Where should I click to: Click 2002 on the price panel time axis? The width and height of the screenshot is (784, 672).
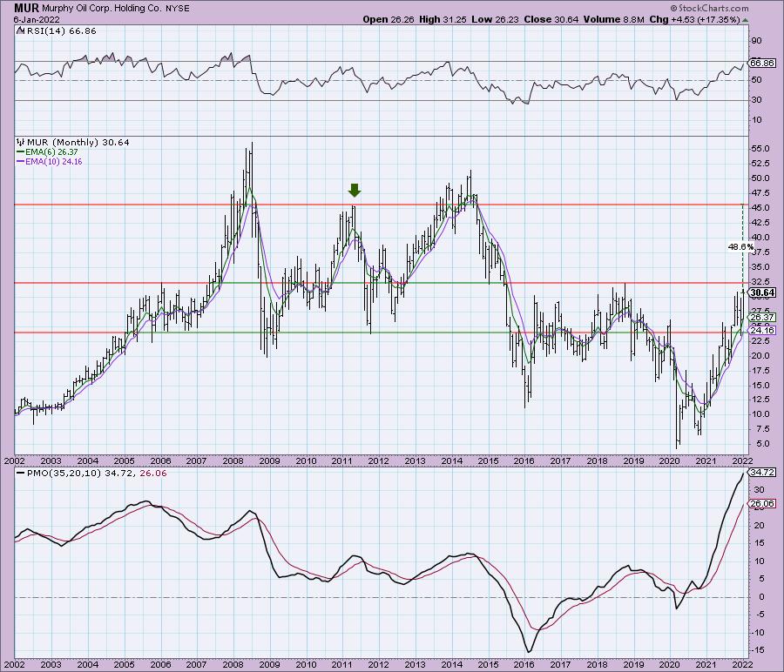click(x=14, y=460)
